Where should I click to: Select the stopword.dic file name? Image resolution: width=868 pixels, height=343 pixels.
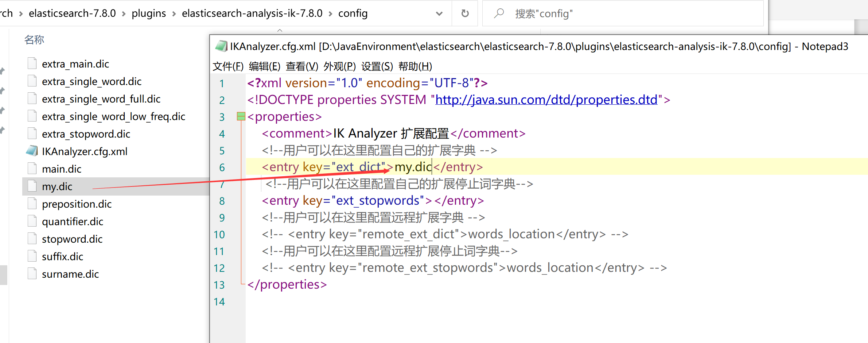[x=72, y=239]
